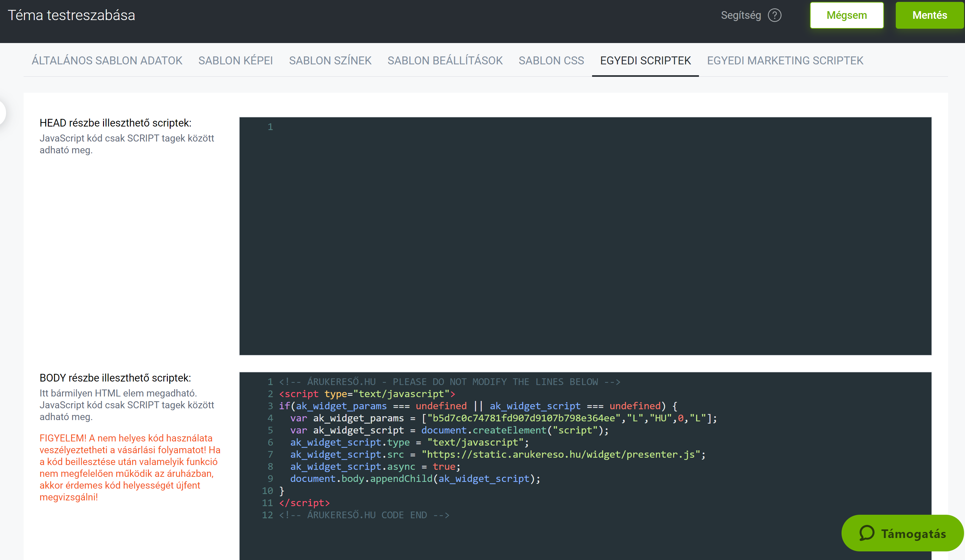Open the Sablon képei tab
This screenshot has height=560, width=965.
235,61
